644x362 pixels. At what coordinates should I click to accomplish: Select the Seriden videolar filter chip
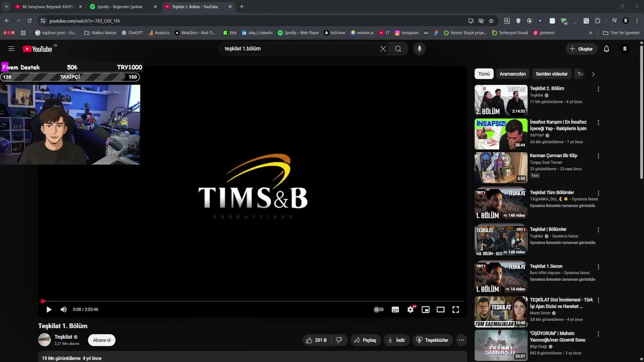pos(551,74)
